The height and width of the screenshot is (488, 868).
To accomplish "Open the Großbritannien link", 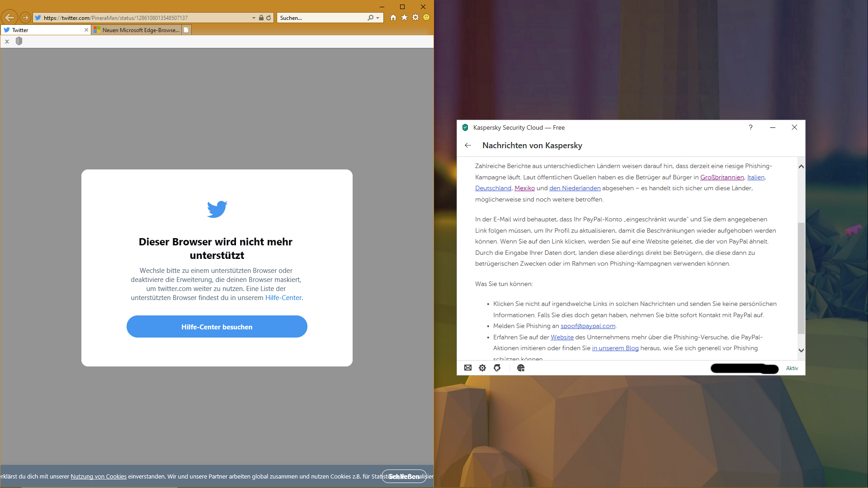I will [722, 177].
